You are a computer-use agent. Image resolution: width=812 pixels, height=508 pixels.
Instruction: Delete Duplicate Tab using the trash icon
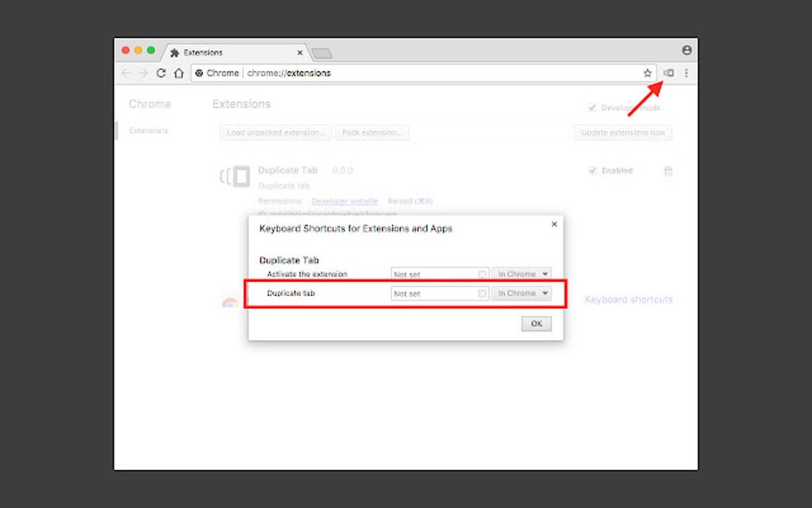[668, 170]
